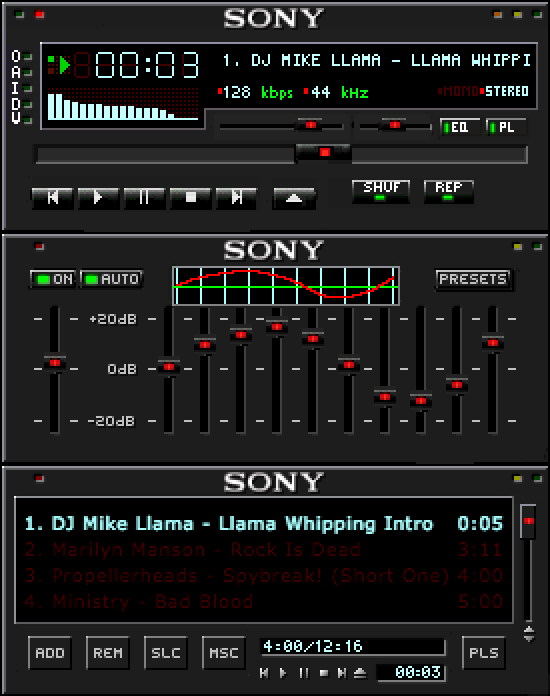Open the playlist PLS list menu
This screenshot has width=550, height=696.
(x=483, y=653)
